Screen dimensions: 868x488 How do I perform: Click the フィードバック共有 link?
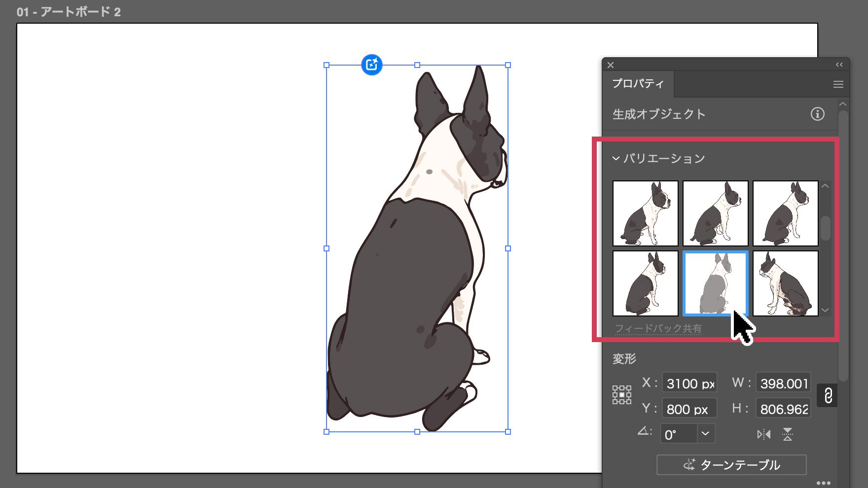(658, 328)
